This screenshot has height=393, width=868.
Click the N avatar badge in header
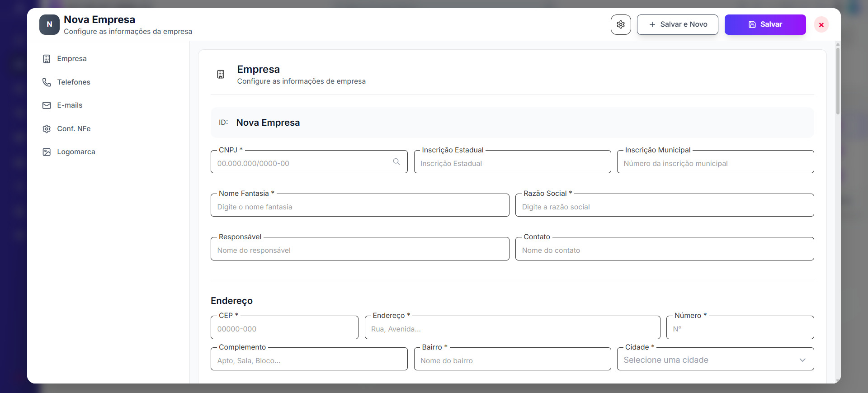[49, 24]
